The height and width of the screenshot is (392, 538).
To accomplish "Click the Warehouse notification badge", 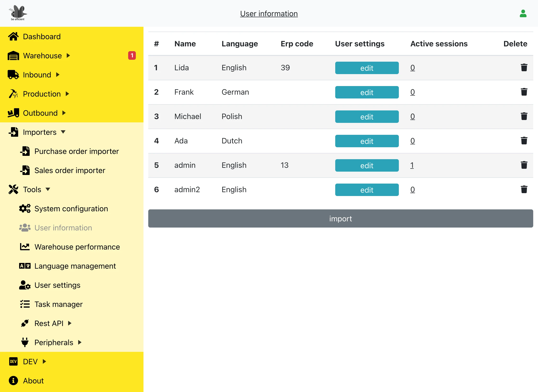I will (x=132, y=55).
